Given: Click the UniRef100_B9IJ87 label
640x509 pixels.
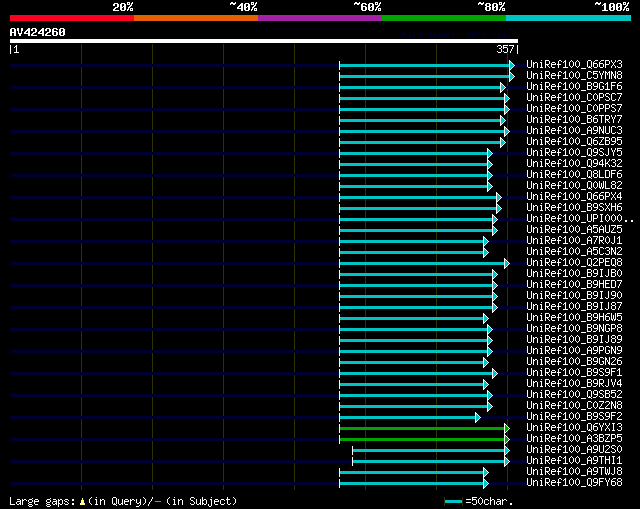Looking at the screenshot, I should click(574, 307).
